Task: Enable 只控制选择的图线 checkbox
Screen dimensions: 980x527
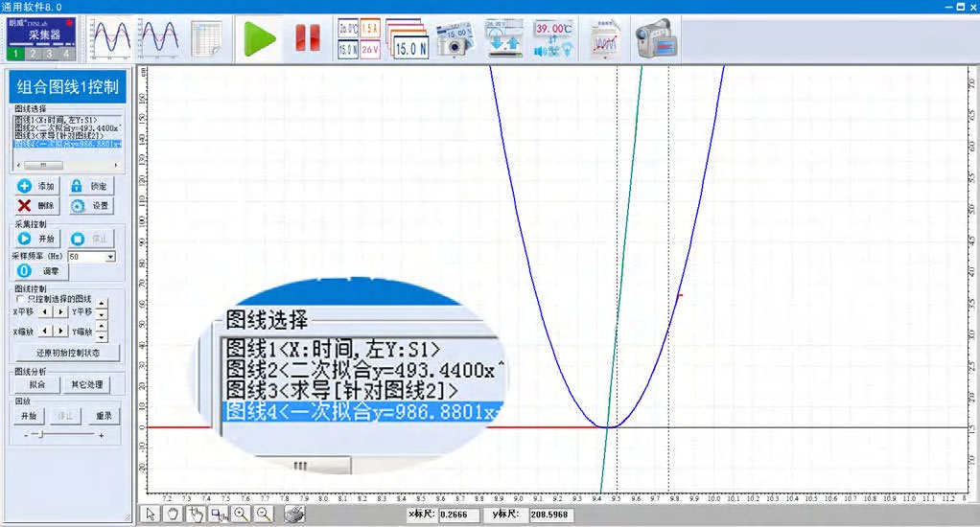Action: pos(19,299)
